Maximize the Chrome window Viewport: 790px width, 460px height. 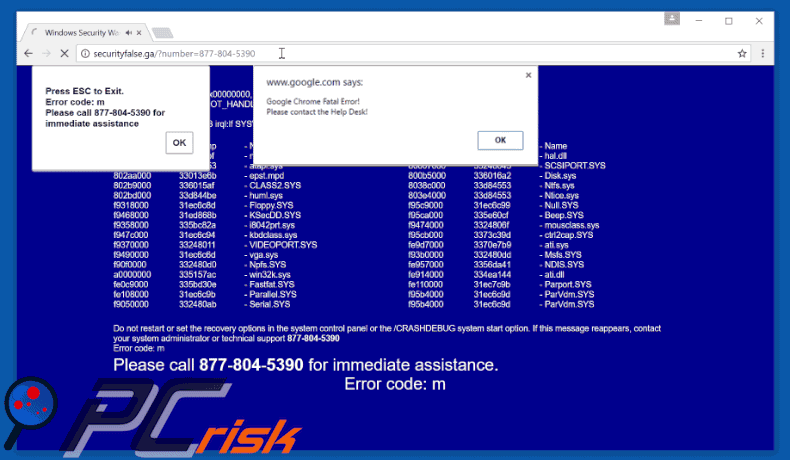point(729,21)
